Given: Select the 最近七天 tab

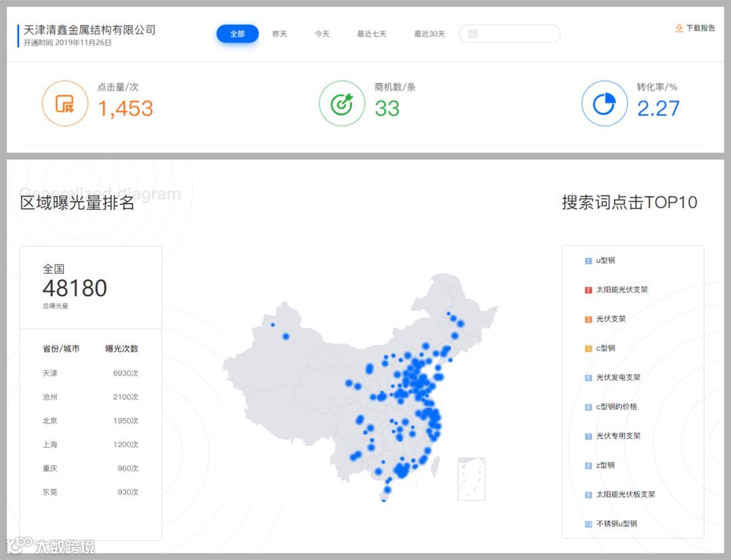Looking at the screenshot, I should (372, 34).
